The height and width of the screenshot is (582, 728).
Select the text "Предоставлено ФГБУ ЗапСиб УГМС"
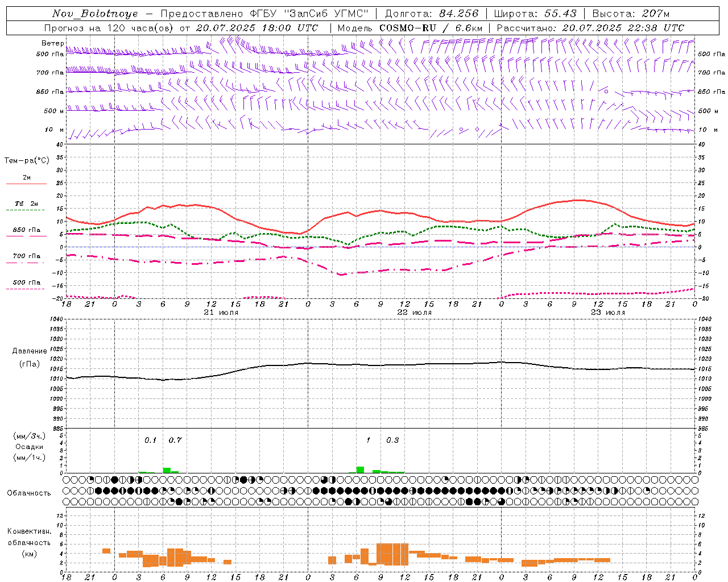pyautogui.click(x=264, y=14)
